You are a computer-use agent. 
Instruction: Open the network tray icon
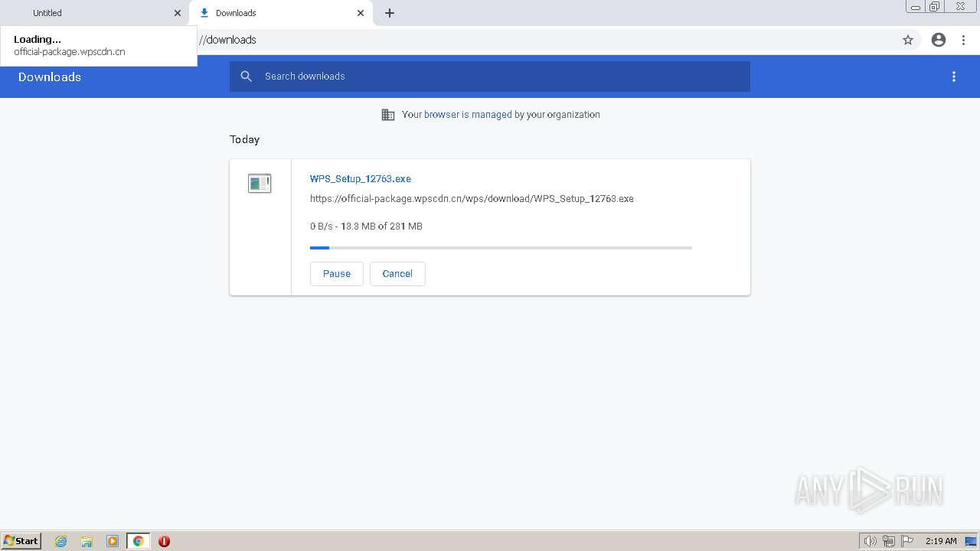(x=889, y=541)
